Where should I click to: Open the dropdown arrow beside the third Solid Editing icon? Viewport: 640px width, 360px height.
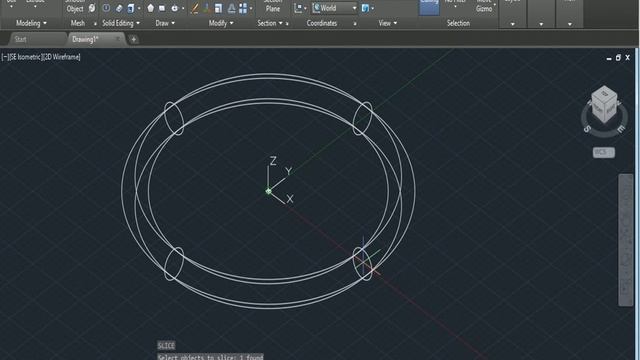point(139,8)
